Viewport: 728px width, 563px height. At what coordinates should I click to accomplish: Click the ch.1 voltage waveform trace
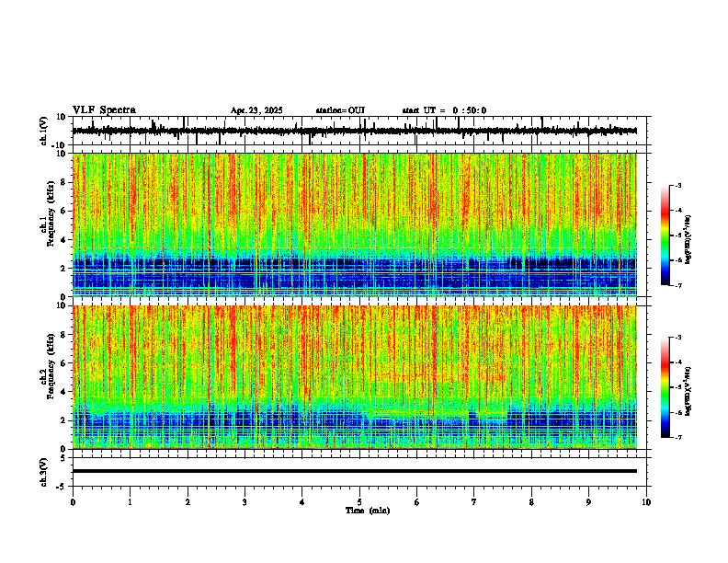355,131
